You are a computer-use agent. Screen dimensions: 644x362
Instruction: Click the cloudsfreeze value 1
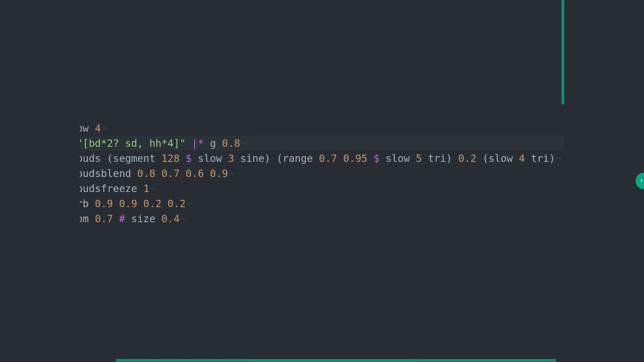coord(146,189)
